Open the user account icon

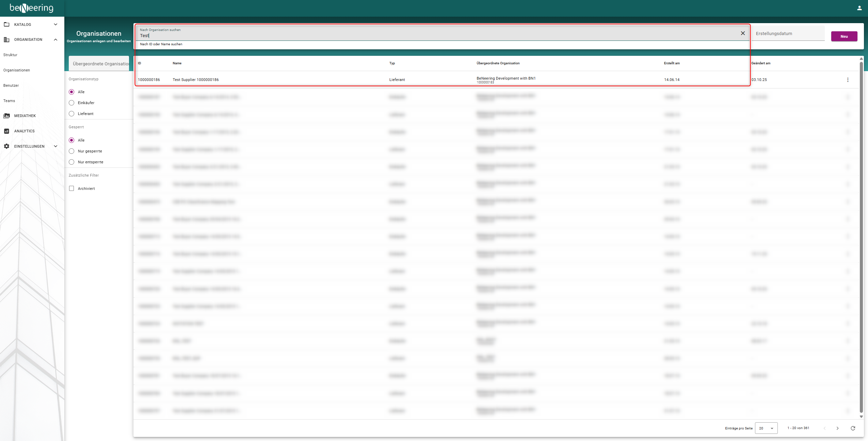pyautogui.click(x=859, y=8)
